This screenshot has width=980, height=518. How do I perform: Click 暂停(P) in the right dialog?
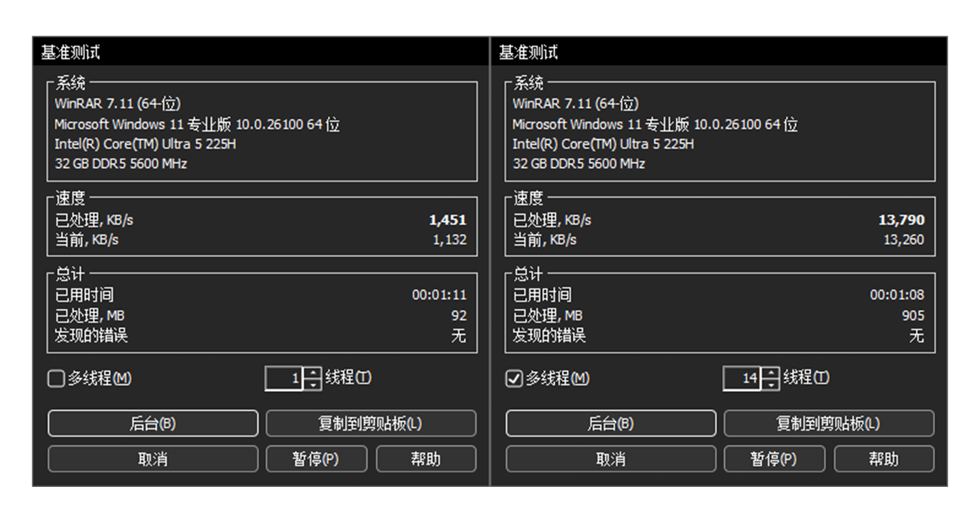(x=774, y=459)
